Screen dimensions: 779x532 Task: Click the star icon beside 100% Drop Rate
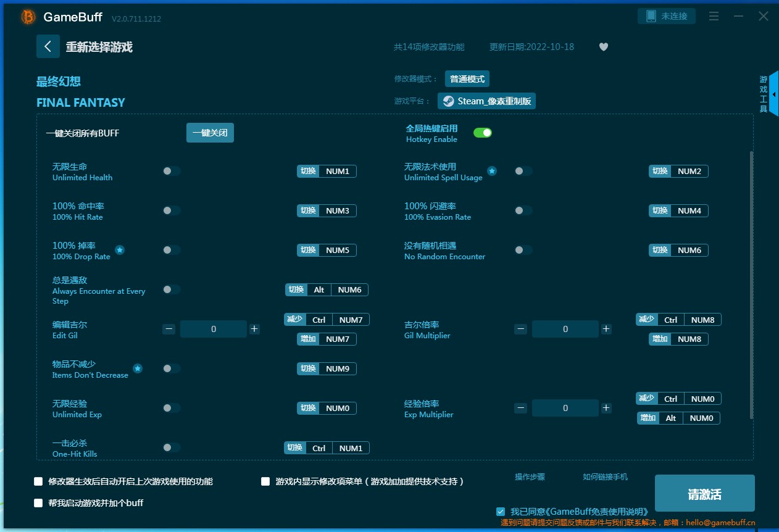click(x=120, y=250)
